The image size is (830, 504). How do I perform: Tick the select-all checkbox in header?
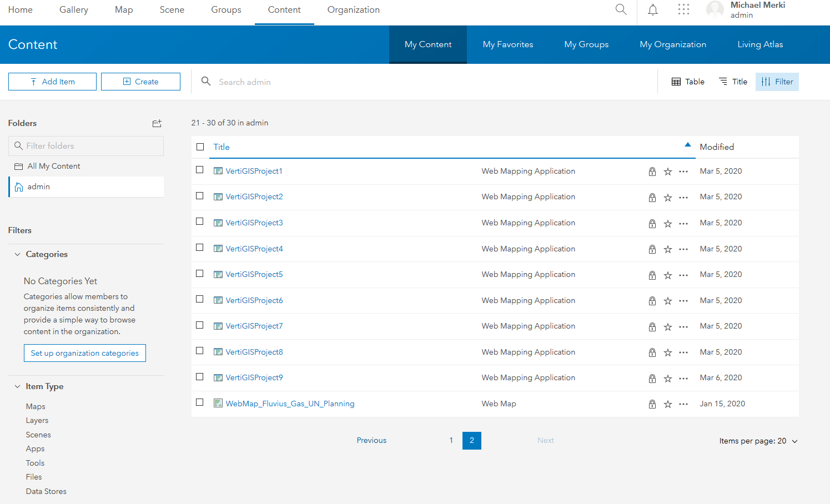click(200, 147)
